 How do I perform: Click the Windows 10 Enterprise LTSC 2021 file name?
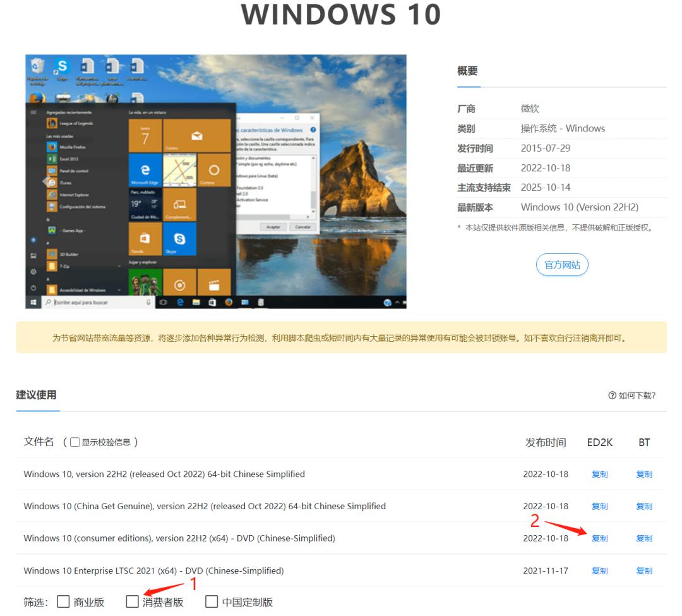[x=153, y=571]
